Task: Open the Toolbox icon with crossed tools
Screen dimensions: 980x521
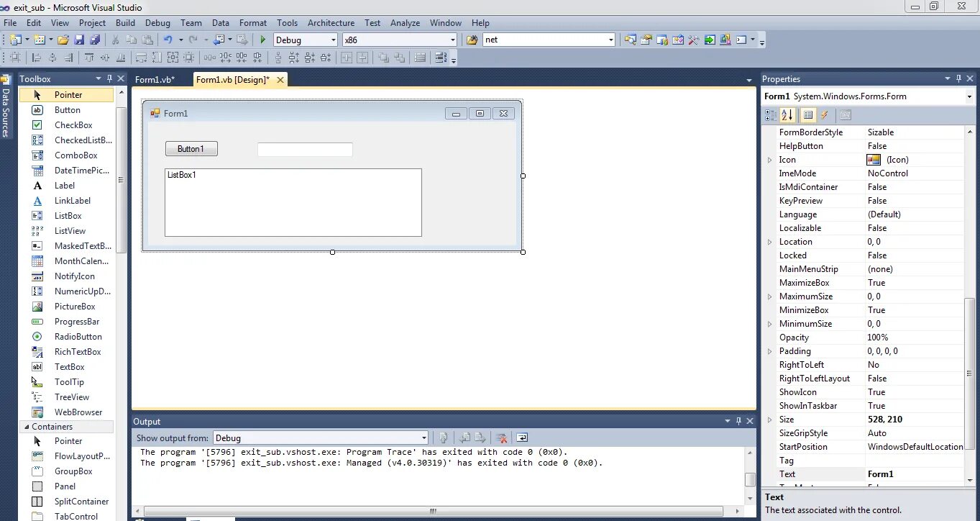Action: (693, 40)
